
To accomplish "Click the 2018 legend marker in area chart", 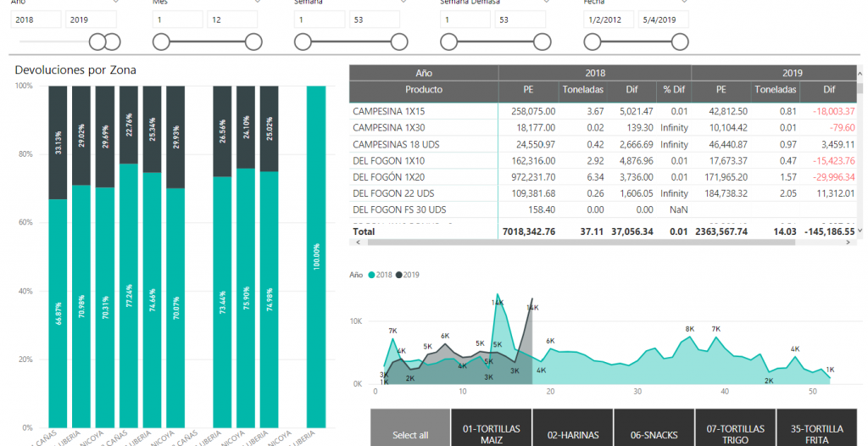I will pyautogui.click(x=370, y=276).
